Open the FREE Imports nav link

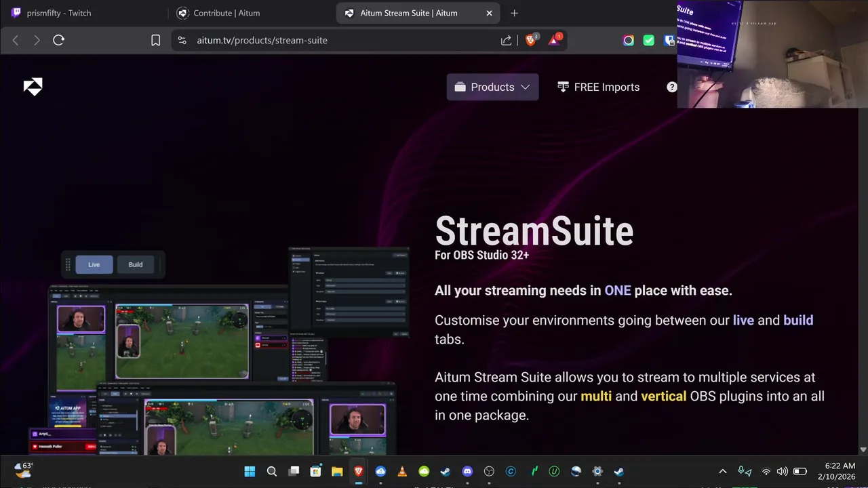tap(598, 87)
